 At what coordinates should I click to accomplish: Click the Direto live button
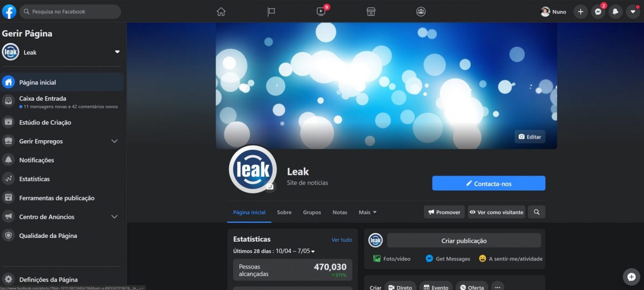tap(400, 287)
